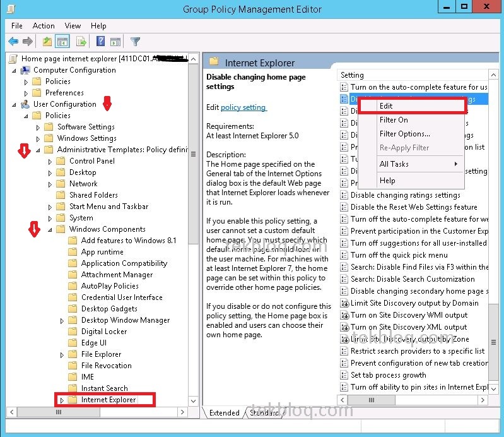Viewport: 504px width, 437px height.
Task: Click the User Configuration icon
Action: [x=25, y=104]
